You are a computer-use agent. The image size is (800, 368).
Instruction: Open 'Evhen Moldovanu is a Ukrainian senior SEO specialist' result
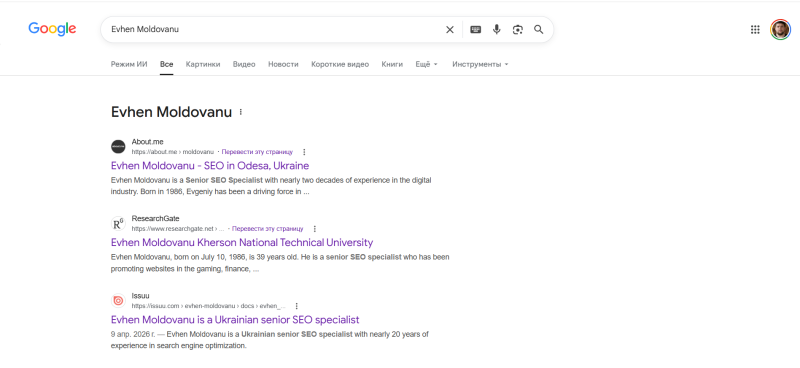pyautogui.click(x=235, y=320)
